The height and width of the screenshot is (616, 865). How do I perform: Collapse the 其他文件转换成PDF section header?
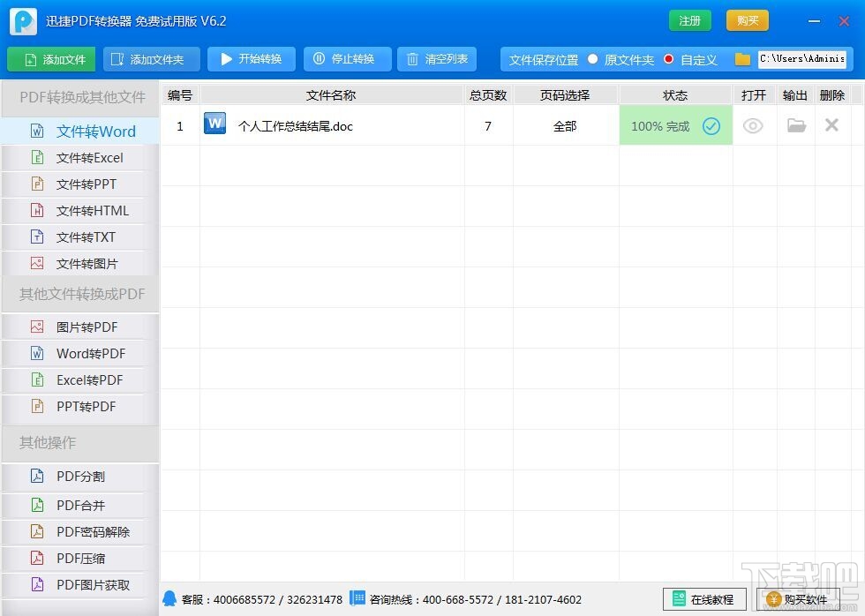tap(80, 294)
